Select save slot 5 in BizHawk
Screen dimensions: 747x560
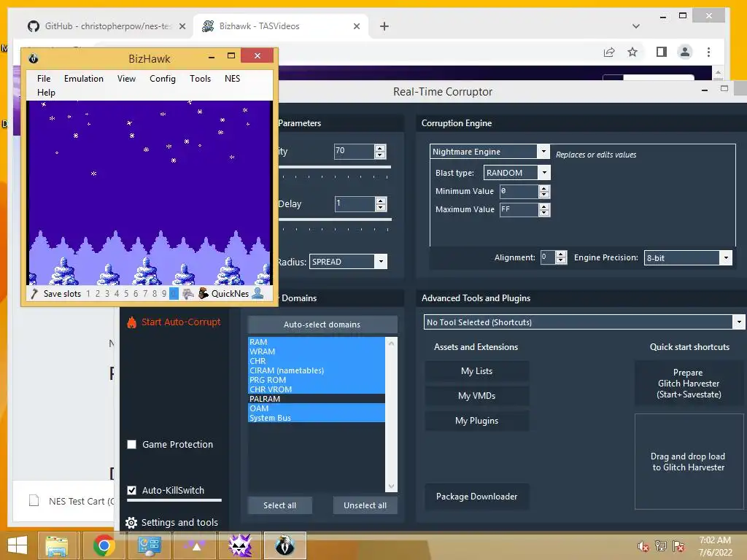(x=126, y=294)
